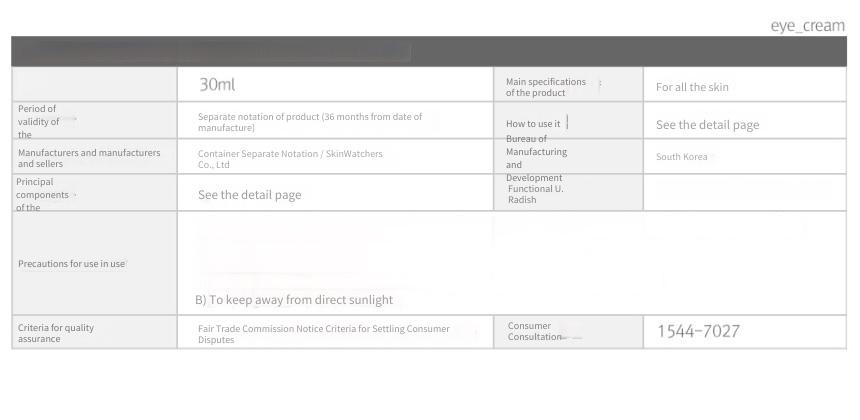This screenshot has height=420, width=860.
Task: Open See the detail page next to How to use
Action: point(708,125)
